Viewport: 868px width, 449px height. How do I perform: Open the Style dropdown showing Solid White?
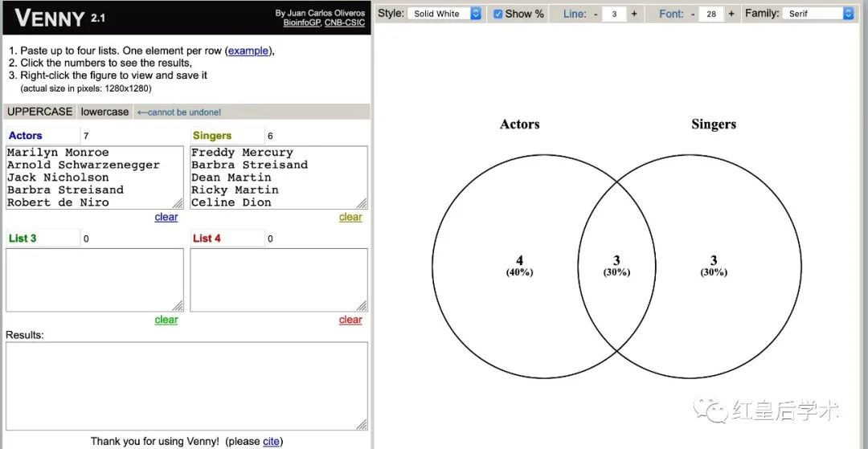click(444, 14)
